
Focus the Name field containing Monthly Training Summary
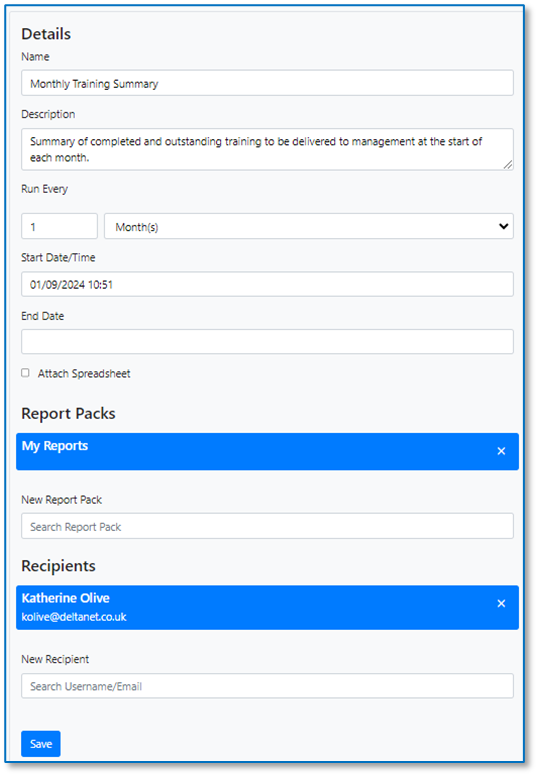(x=267, y=83)
